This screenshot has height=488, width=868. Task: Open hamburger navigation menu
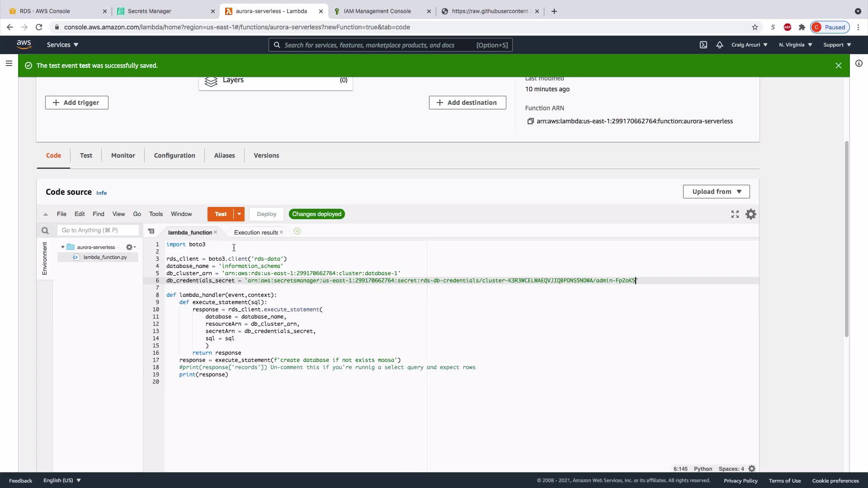pos(9,64)
